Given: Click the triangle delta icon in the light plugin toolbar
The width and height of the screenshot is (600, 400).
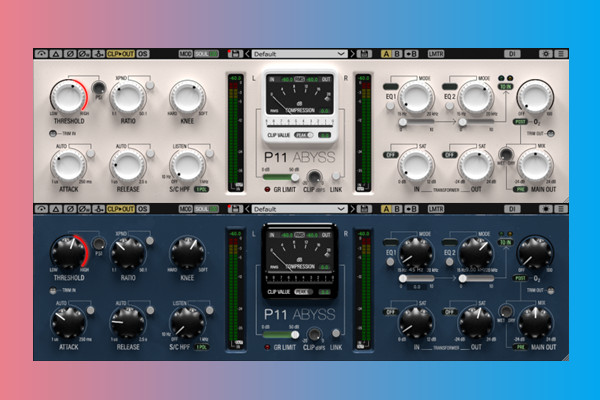Looking at the screenshot, I should pos(55,54).
